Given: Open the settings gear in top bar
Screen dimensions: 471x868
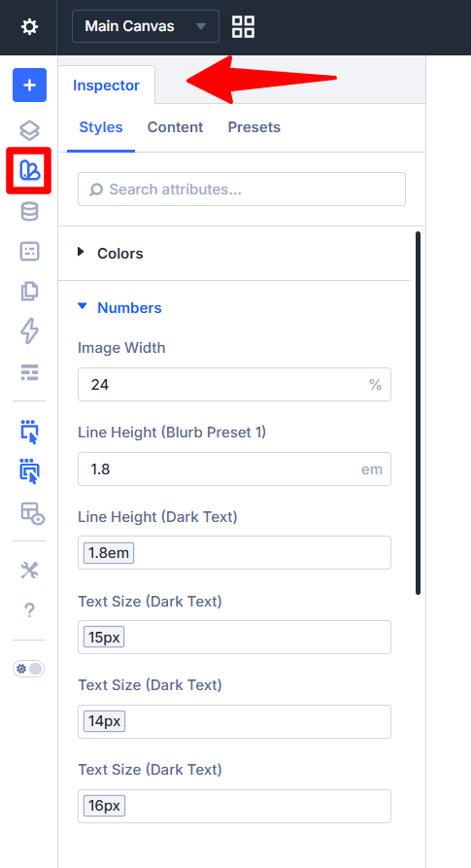Looking at the screenshot, I should pos(29,26).
